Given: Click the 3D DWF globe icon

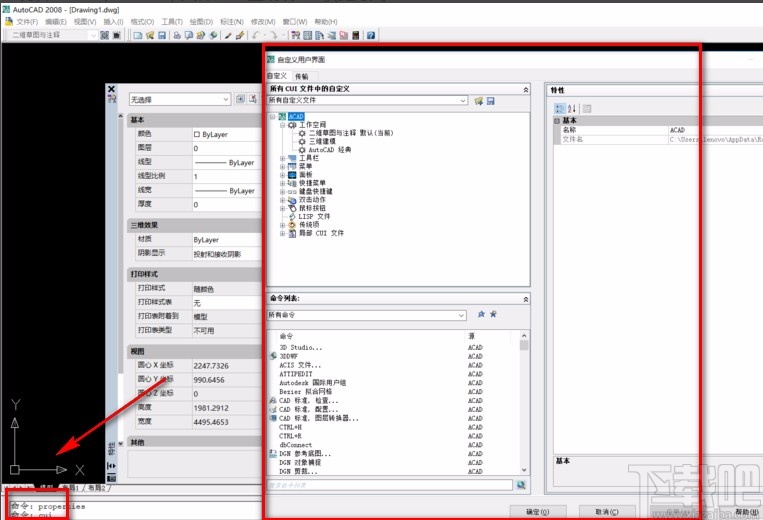Looking at the screenshot, I should click(x=213, y=35).
